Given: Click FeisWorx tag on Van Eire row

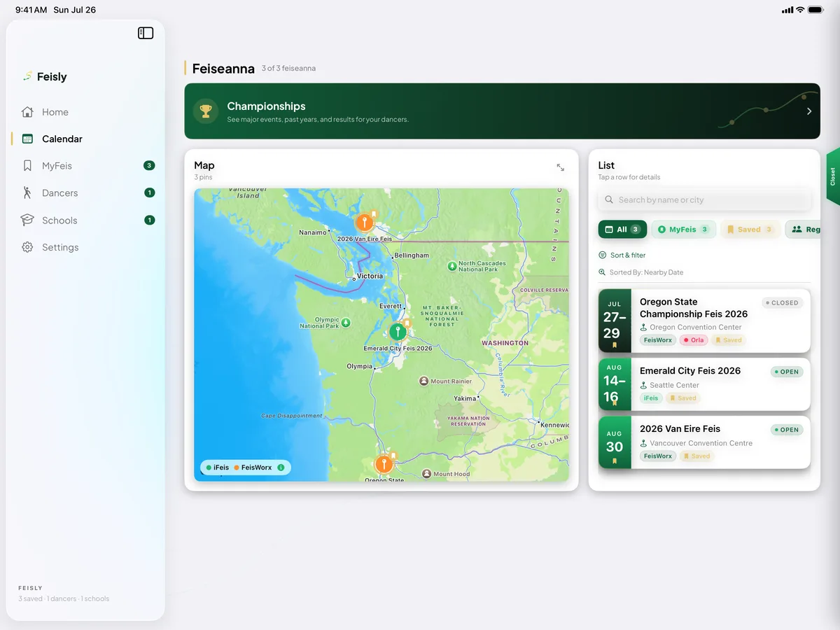Looking at the screenshot, I should click(658, 456).
